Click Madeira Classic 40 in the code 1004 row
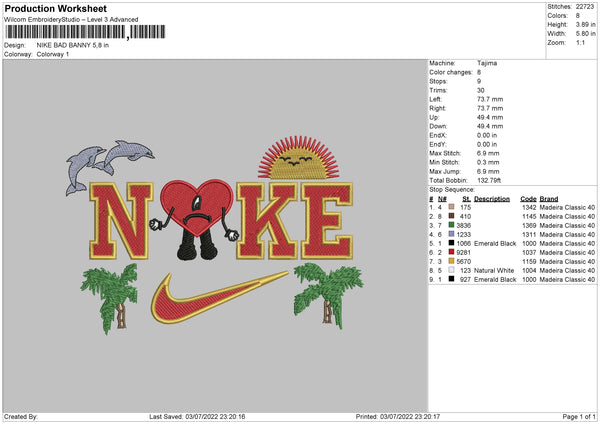Image resolution: width=600 pixels, height=424 pixels. [567, 271]
